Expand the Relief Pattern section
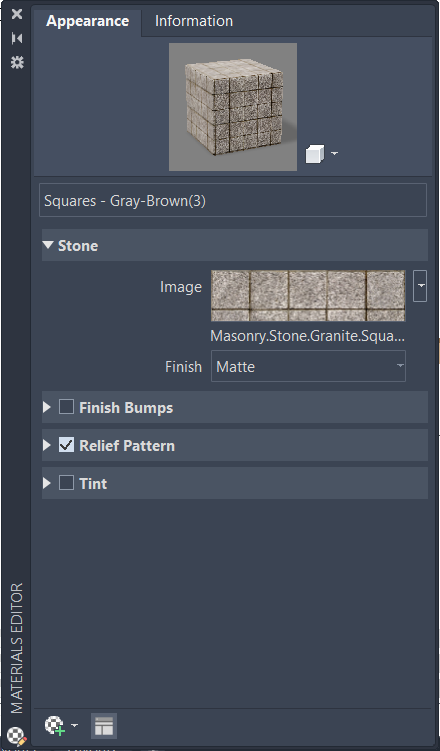This screenshot has height=751, width=440. pos(47,445)
